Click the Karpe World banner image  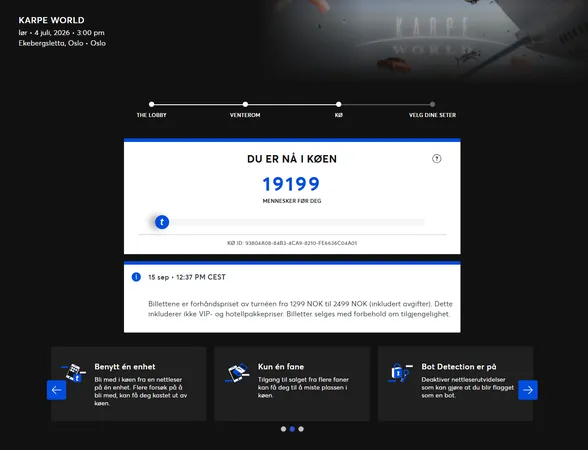(425, 38)
